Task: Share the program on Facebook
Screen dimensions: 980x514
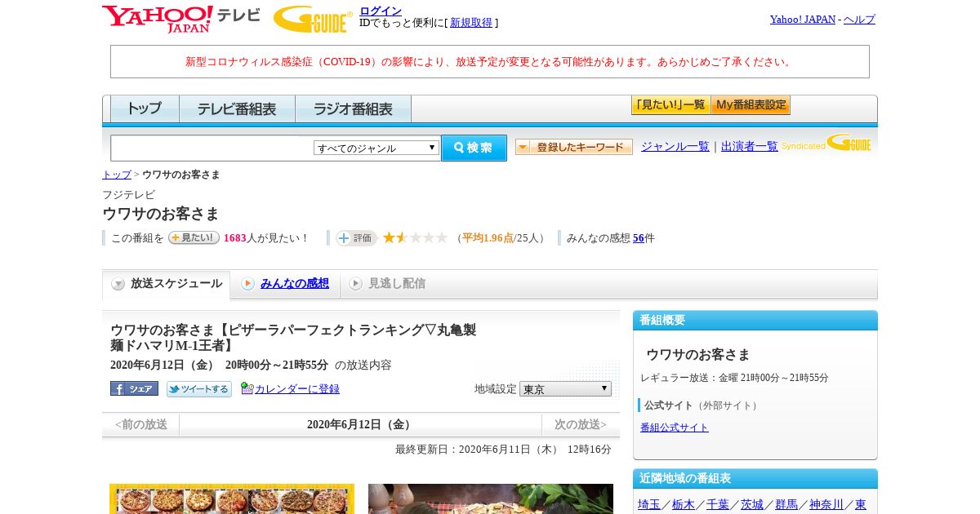Action: [134, 388]
